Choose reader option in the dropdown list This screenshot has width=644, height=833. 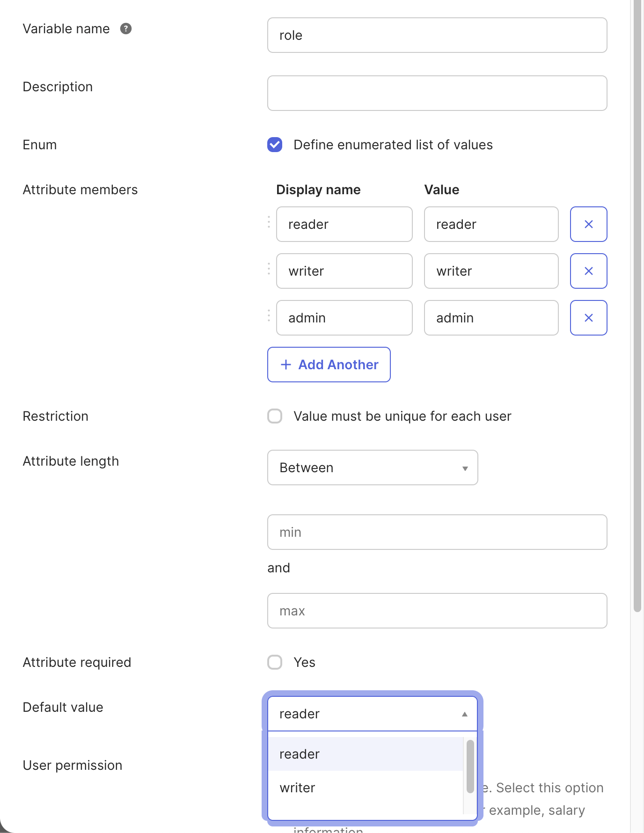(x=365, y=754)
